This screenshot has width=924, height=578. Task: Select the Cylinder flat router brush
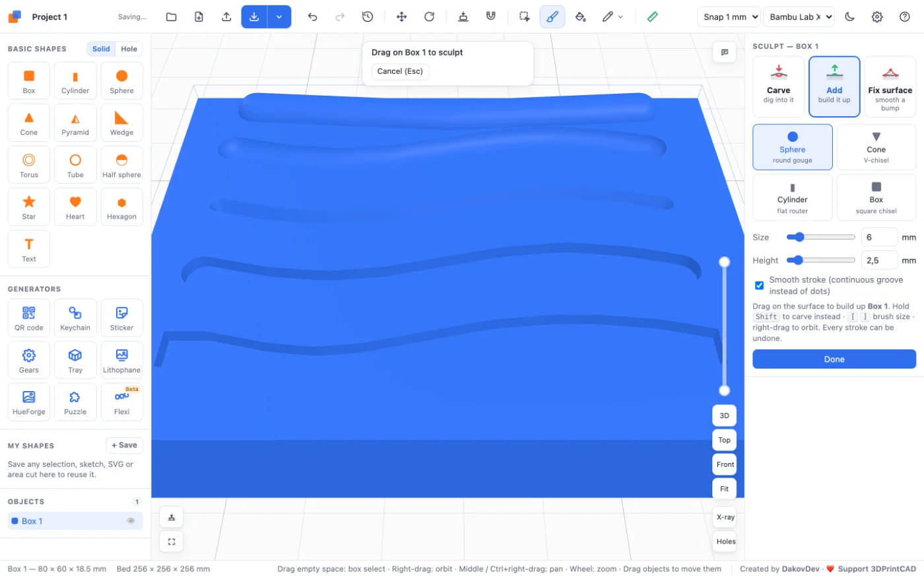(x=793, y=198)
